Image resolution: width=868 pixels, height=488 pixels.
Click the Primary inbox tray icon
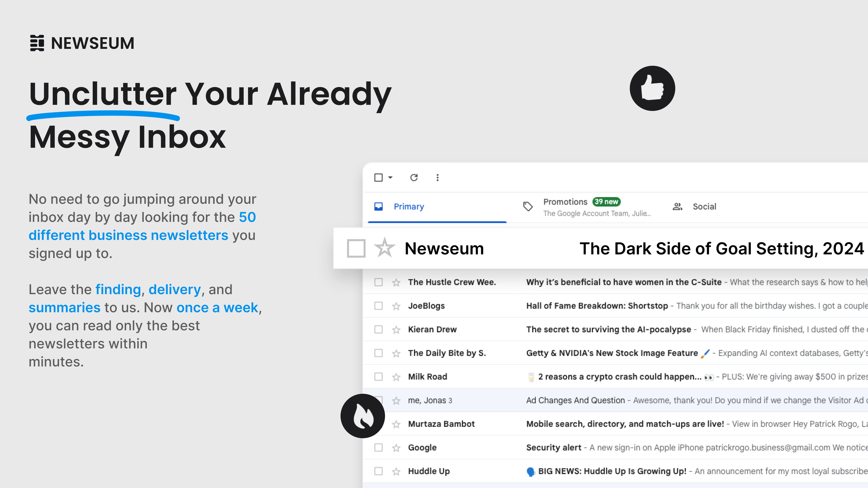(x=378, y=206)
